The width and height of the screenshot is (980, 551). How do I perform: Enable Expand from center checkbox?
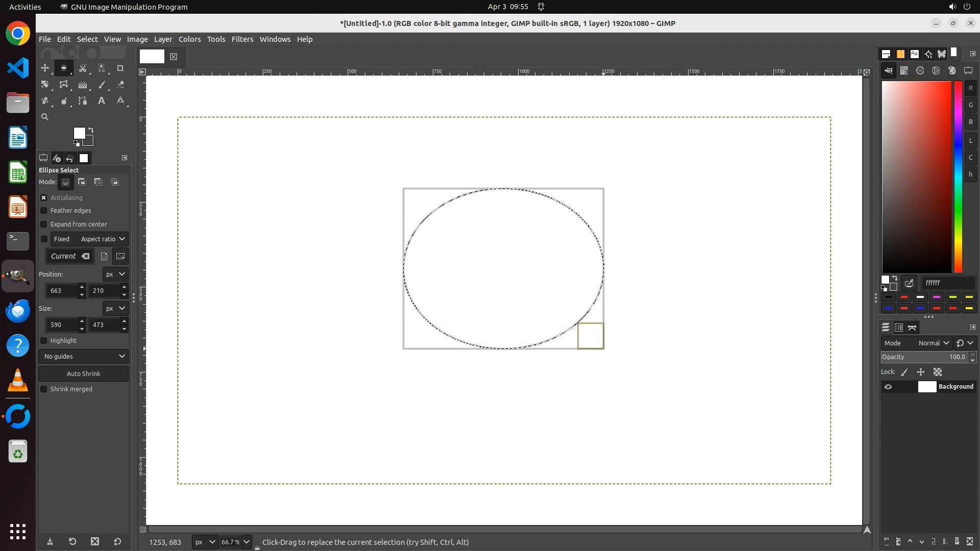coord(44,224)
